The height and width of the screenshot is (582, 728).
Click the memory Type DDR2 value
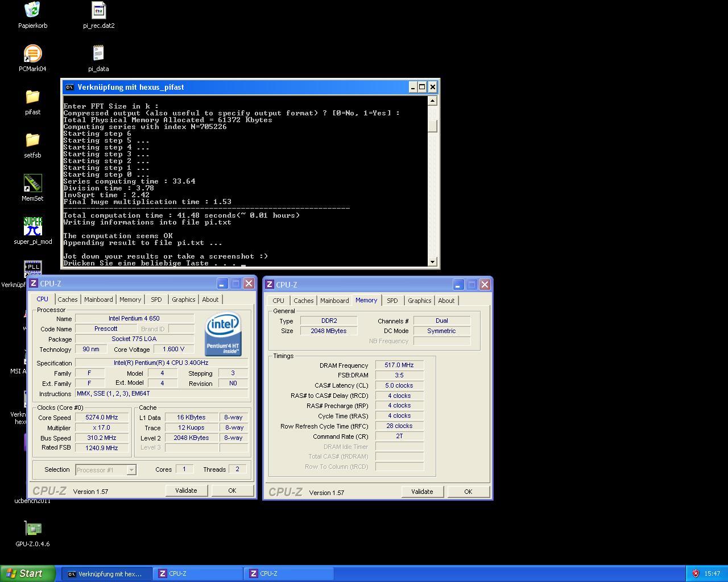329,321
